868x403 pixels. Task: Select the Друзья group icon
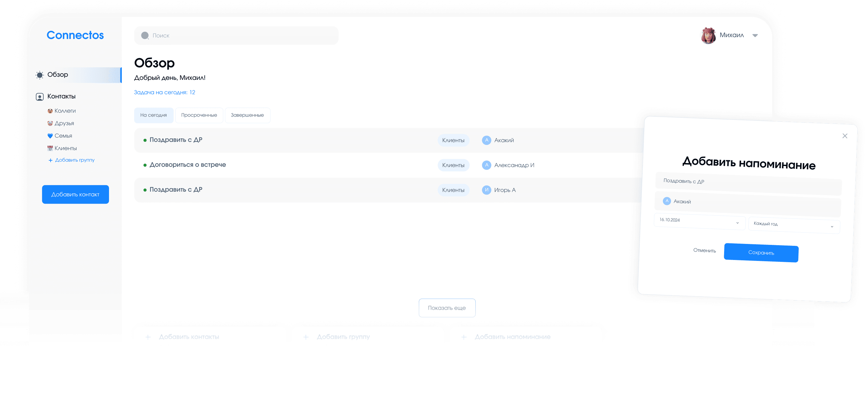pyautogui.click(x=50, y=123)
